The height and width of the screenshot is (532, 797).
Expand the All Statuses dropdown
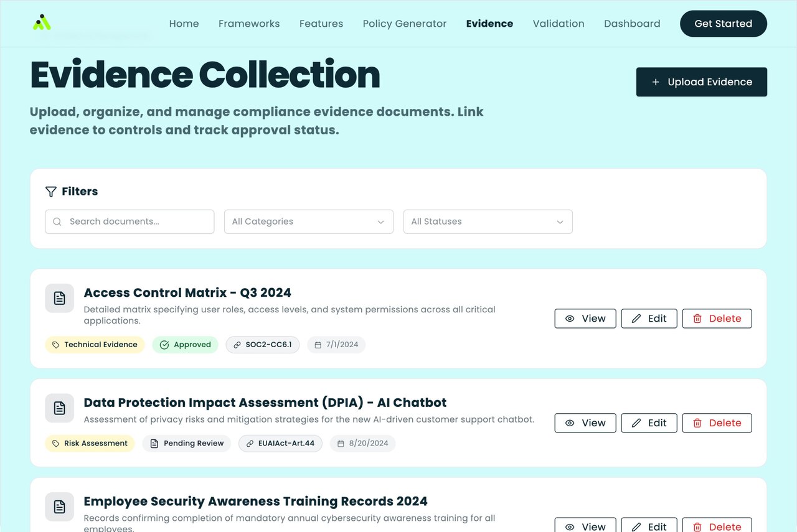[x=488, y=222]
